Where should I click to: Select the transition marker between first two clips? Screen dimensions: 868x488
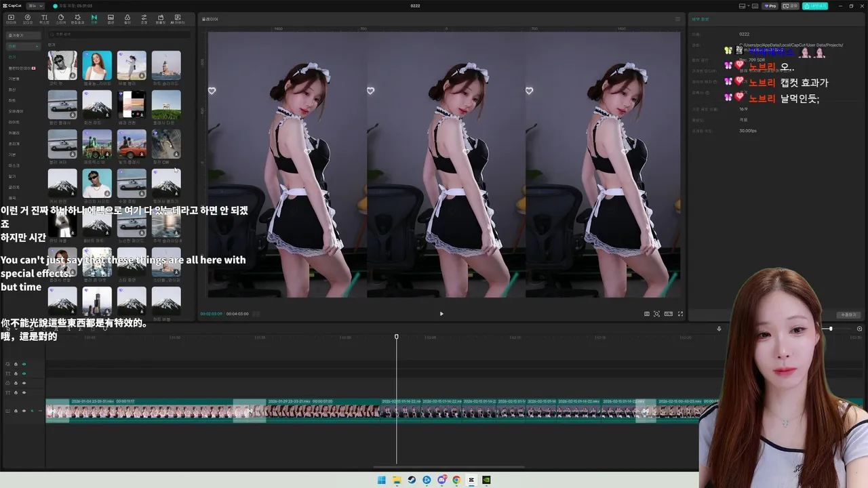coord(250,411)
